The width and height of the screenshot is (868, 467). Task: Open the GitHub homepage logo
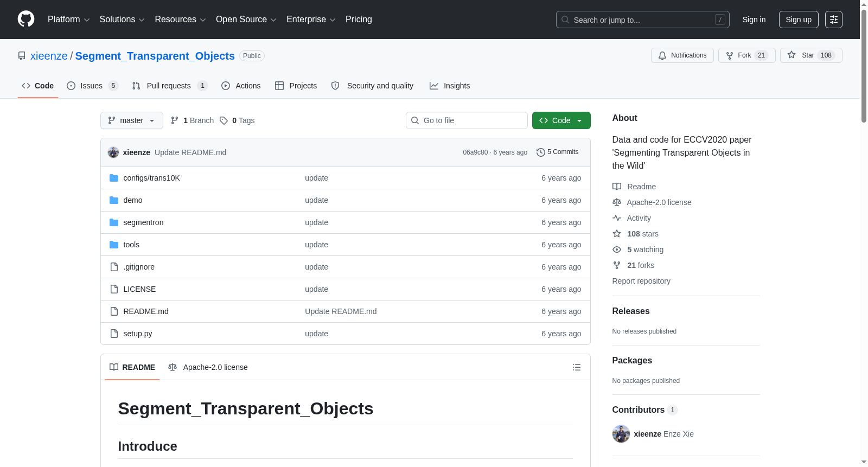coord(26,19)
